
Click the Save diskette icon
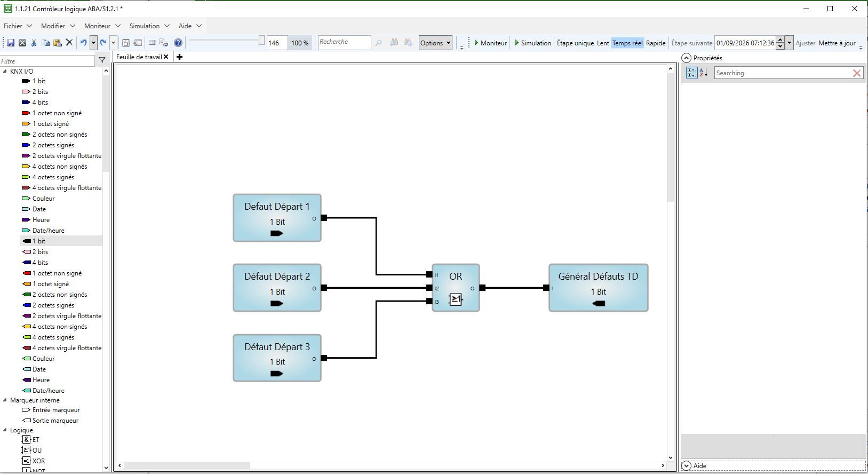11,43
